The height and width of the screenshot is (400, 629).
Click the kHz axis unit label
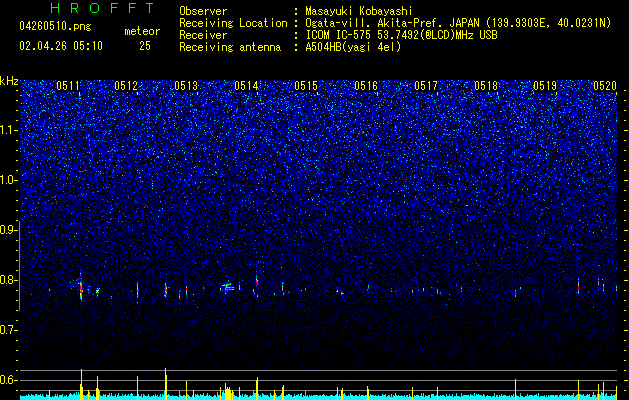click(10, 81)
